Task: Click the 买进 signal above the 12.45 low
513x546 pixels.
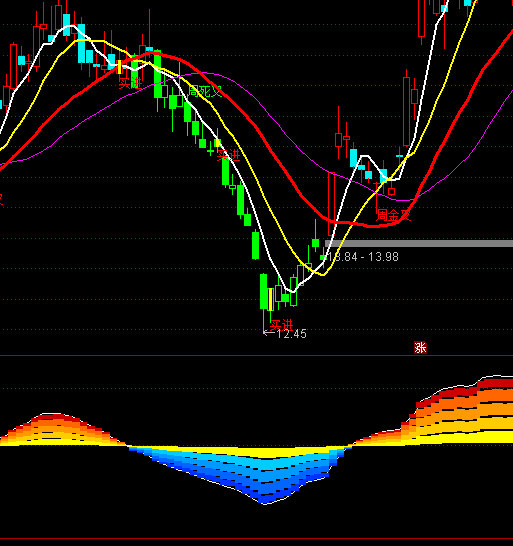Action: pyautogui.click(x=281, y=325)
